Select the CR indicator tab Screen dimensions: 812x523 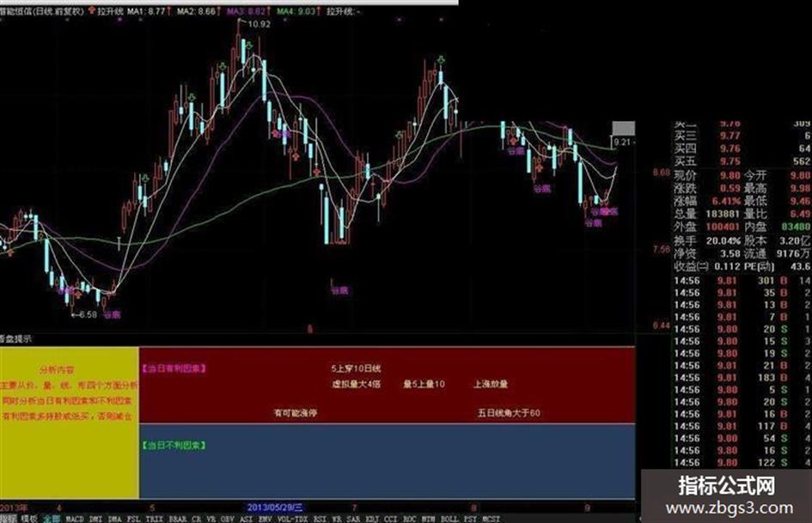coord(196,519)
